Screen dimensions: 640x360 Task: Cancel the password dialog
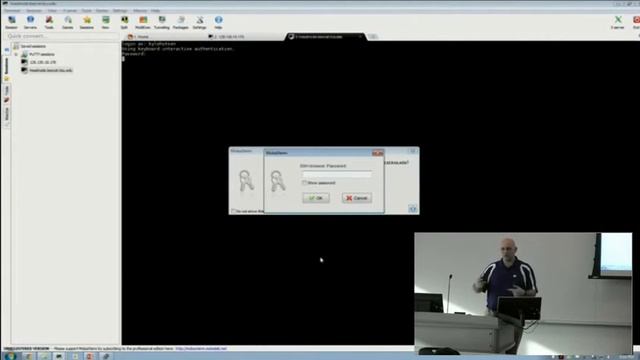pos(357,198)
